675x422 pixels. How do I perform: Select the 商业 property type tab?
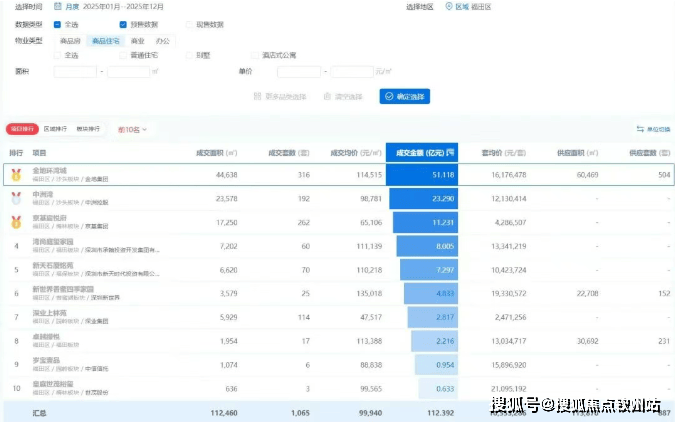point(137,41)
